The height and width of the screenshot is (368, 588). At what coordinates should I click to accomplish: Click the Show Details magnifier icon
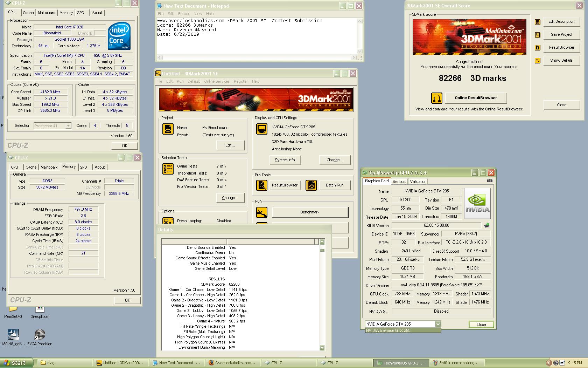pos(538,61)
